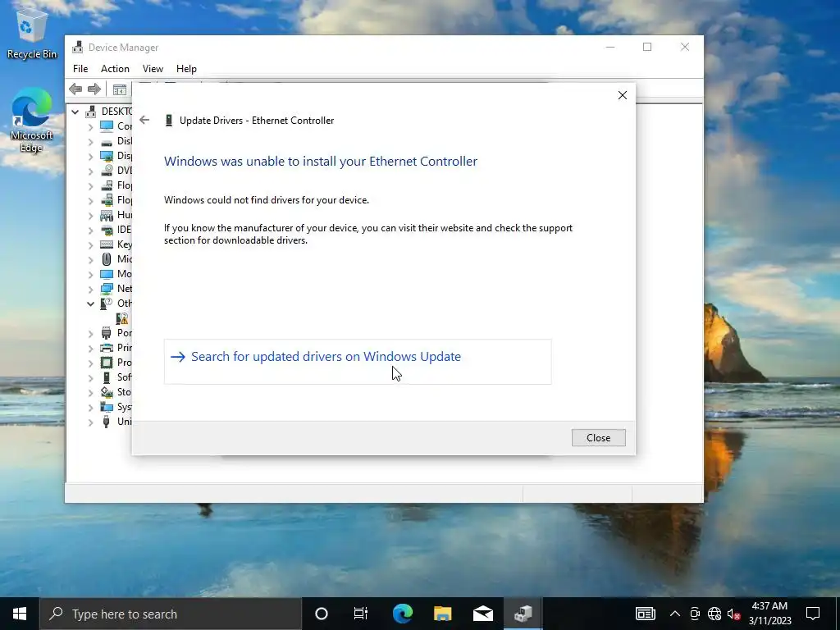
Task: Expand the IDE controllers category node
Action: coord(90,230)
